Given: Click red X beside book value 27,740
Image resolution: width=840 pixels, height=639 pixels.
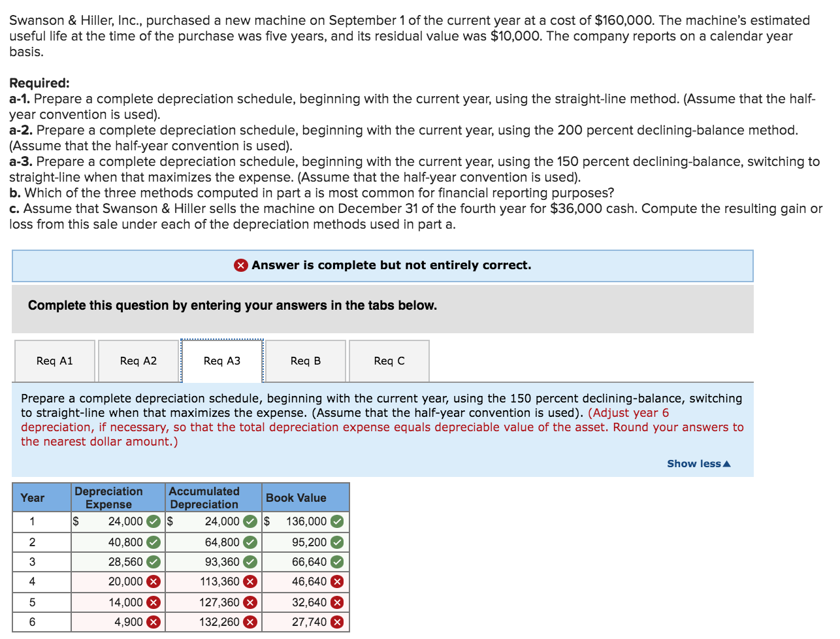Looking at the screenshot, I should [x=337, y=622].
